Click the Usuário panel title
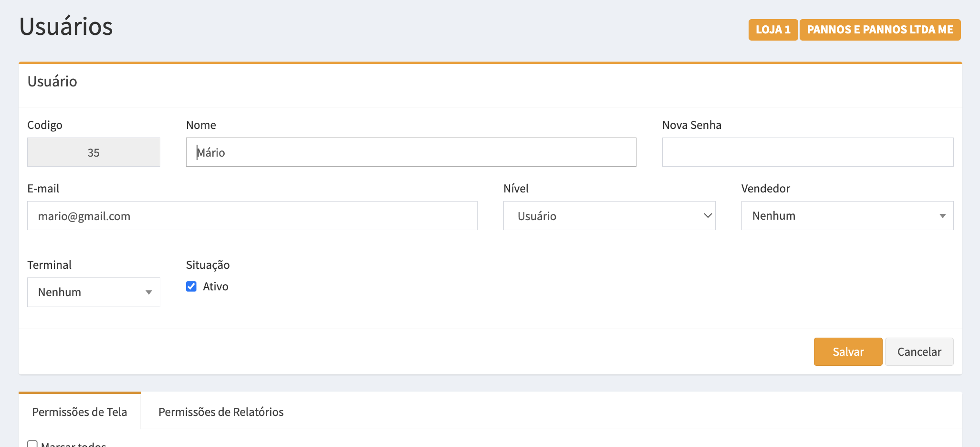 coord(52,82)
